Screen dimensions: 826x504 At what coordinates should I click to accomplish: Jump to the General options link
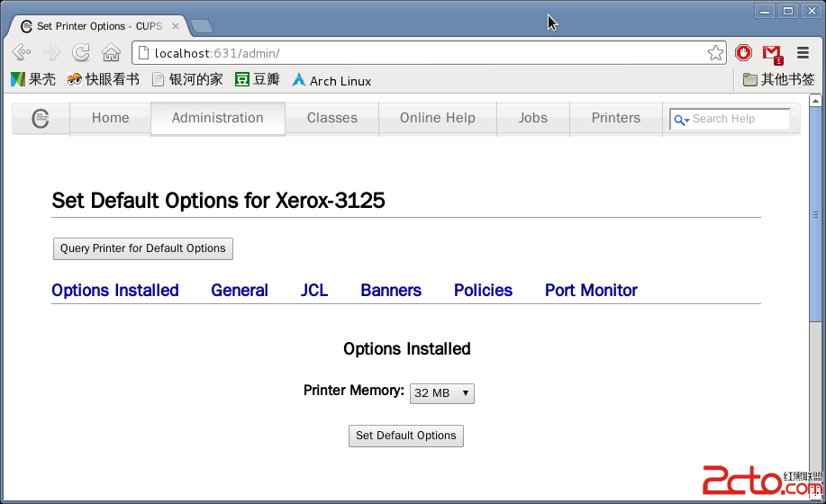240,291
